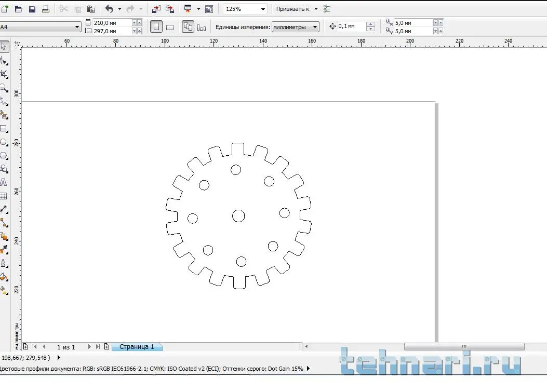
Task: Select the Table tool
Action: tap(4, 196)
